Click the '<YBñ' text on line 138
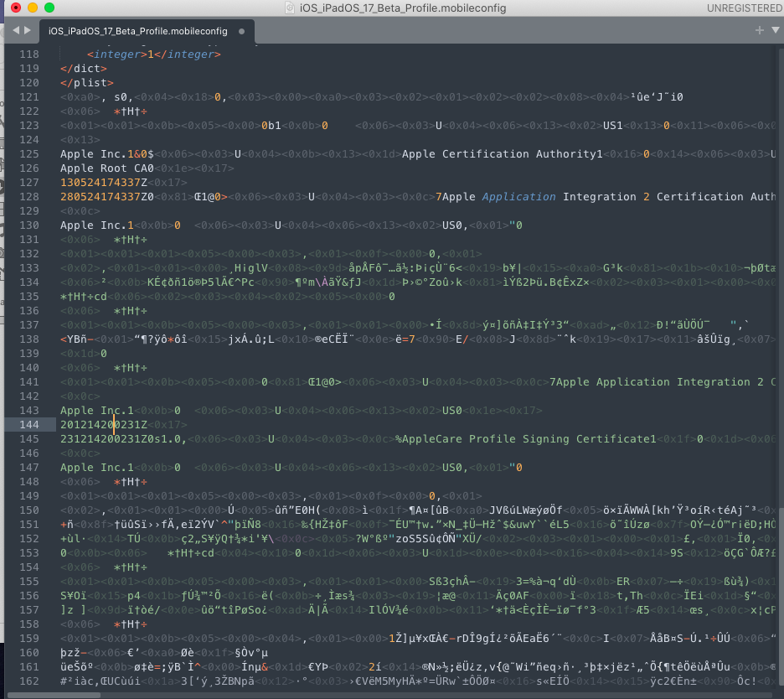Viewport: 784px width, 699px height. (x=77, y=339)
